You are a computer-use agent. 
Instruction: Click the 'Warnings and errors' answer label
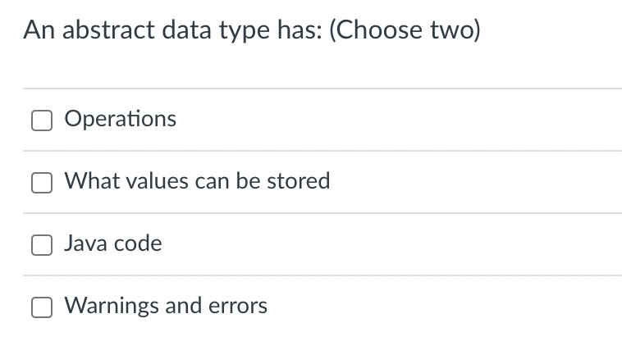(166, 306)
